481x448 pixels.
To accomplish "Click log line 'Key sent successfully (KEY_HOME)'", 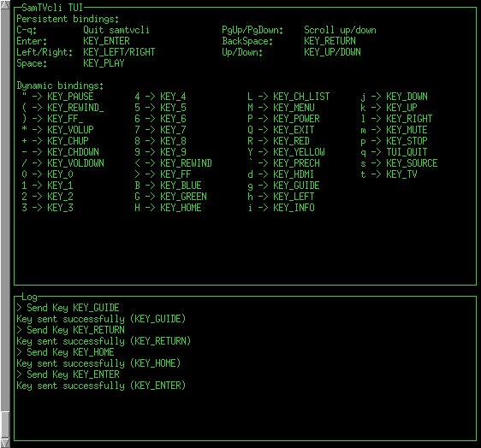I will pyautogui.click(x=98, y=363).
